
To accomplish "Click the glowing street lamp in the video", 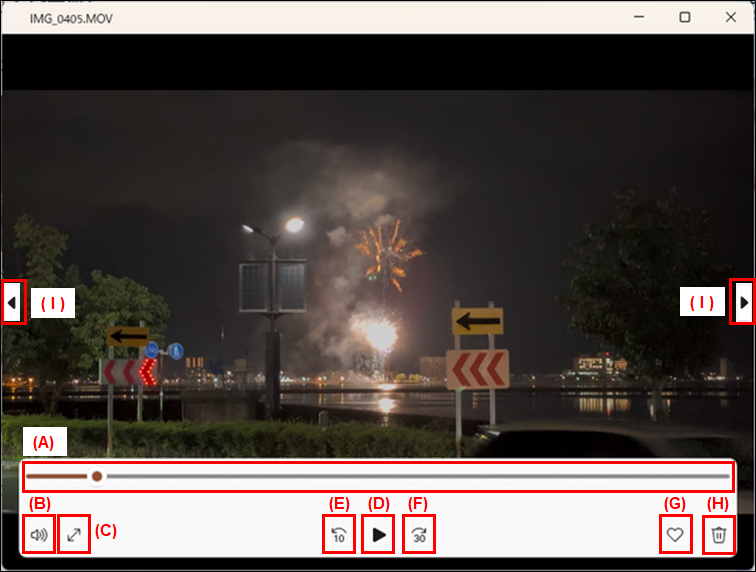I will 293,226.
